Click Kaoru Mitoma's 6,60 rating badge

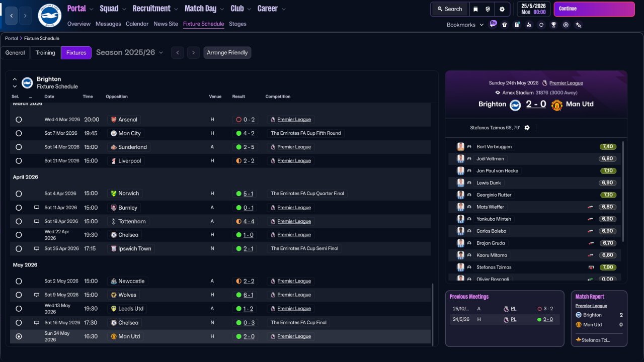coord(608,255)
